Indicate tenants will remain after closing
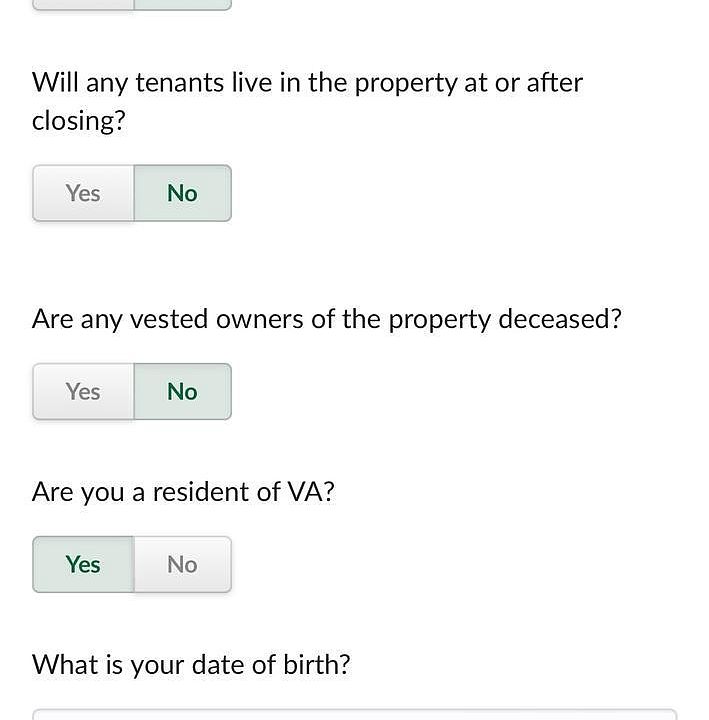This screenshot has width=709, height=720. click(x=83, y=193)
